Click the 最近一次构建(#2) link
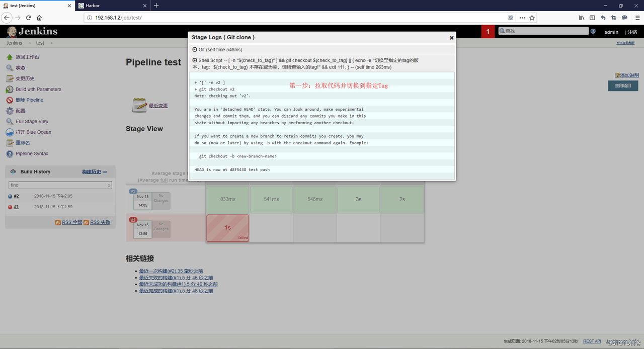Screen dimensions: 644x349 (171, 271)
